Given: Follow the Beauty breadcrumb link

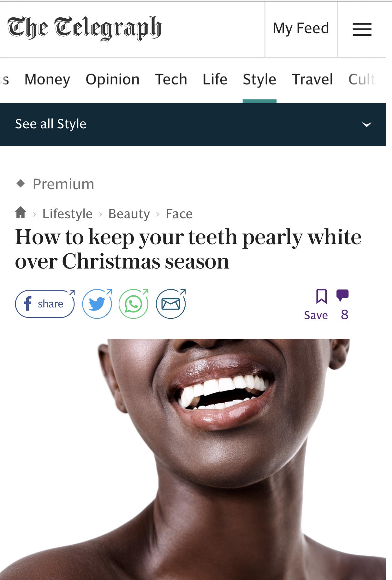Looking at the screenshot, I should pyautogui.click(x=129, y=214).
